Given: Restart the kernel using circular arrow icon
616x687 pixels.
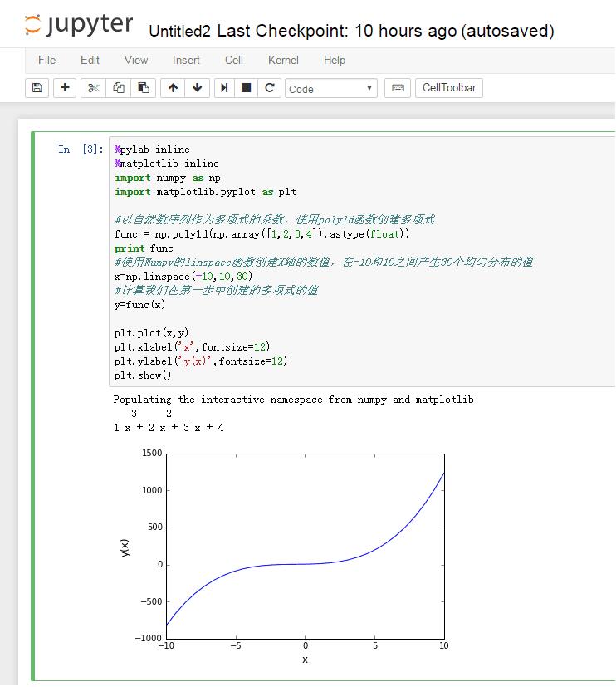Looking at the screenshot, I should point(269,88).
